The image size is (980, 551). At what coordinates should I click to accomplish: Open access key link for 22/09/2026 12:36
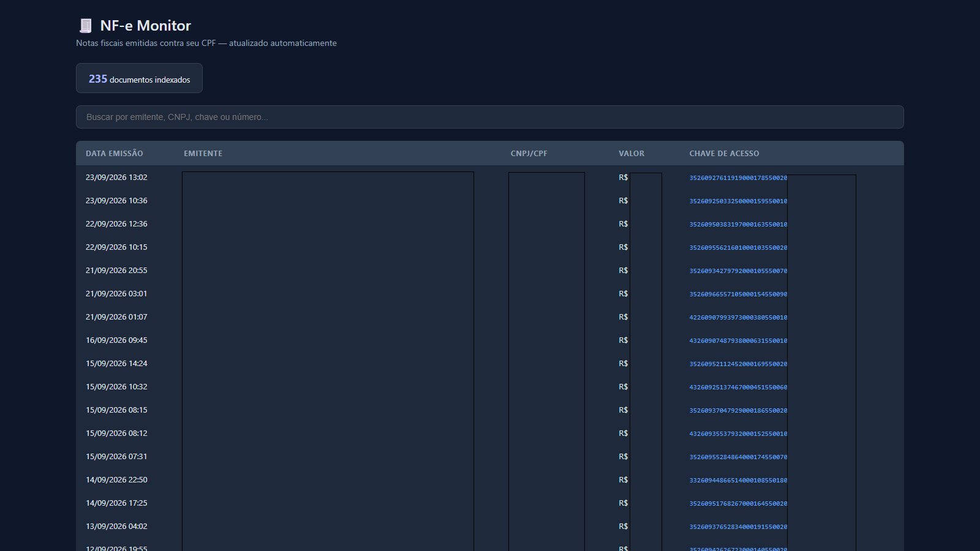(738, 225)
